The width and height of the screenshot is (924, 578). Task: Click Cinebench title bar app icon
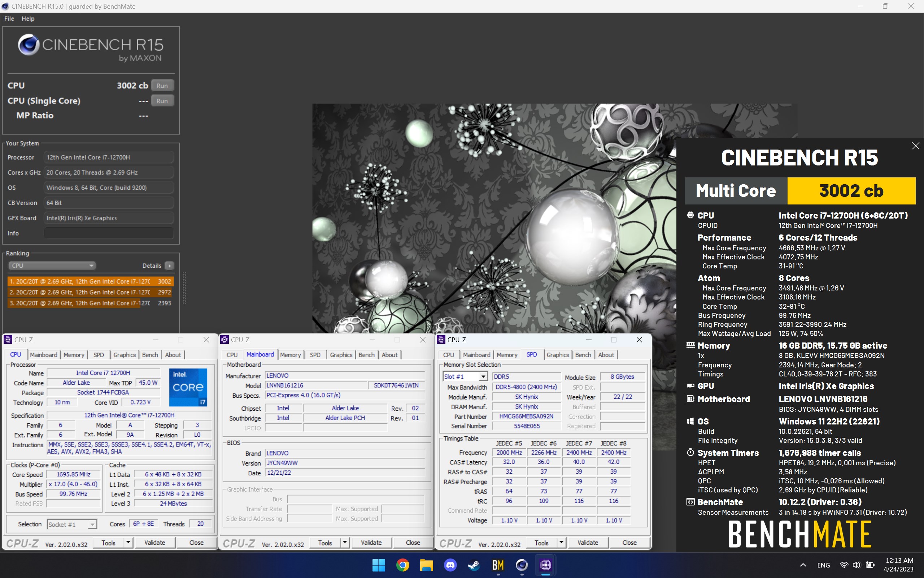pyautogui.click(x=5, y=6)
